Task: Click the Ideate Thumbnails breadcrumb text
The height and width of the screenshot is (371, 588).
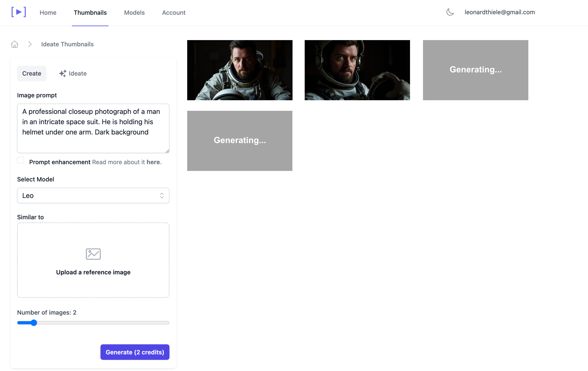Action: (x=67, y=44)
